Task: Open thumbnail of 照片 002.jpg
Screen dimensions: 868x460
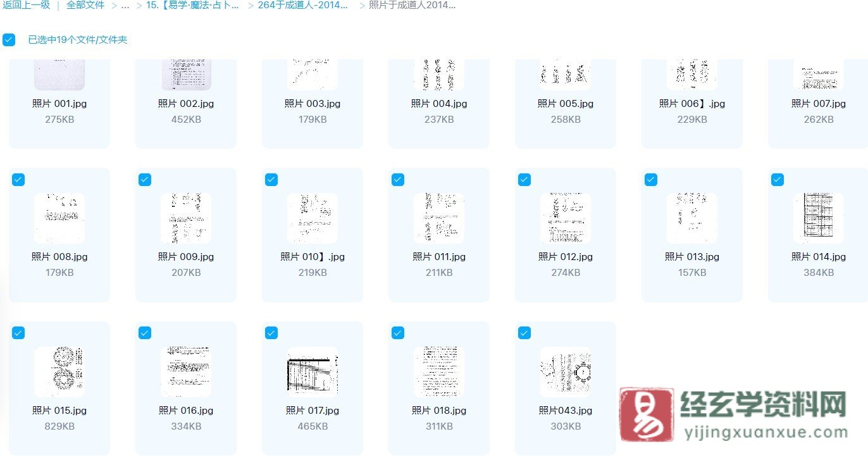Action: click(186, 74)
